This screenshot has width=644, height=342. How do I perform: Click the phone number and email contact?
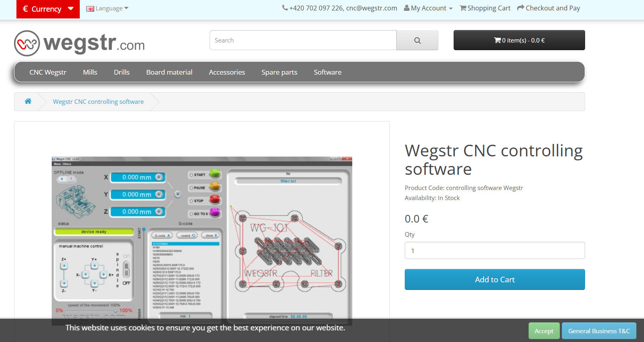(x=340, y=8)
